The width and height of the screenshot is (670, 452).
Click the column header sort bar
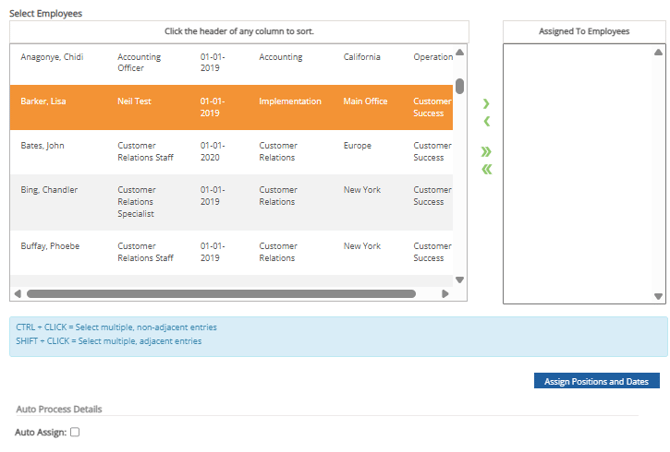coord(239,31)
